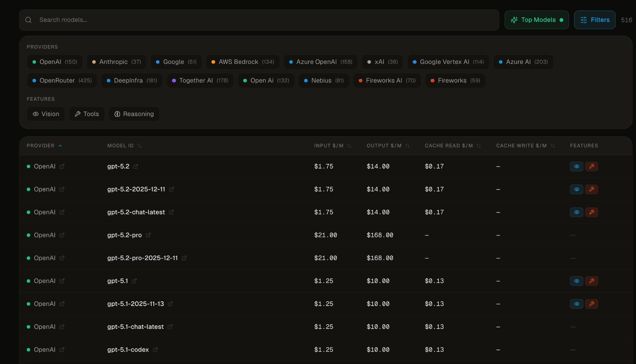Click the tools wrench icon for gpt-5.1

592,281
